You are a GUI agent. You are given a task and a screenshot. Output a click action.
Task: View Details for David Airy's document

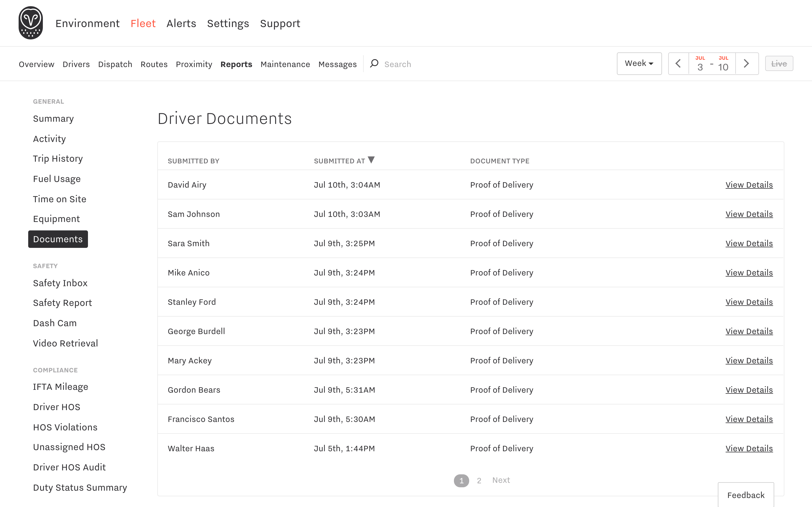coord(749,184)
